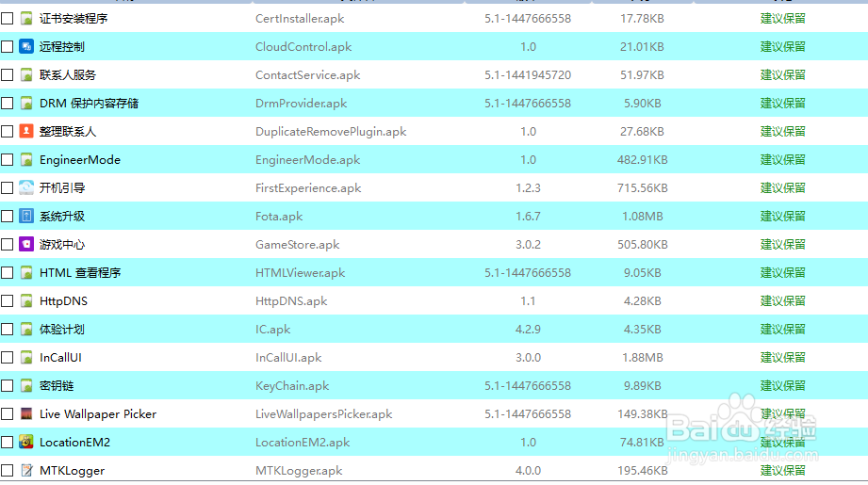Image resolution: width=868 pixels, height=485 pixels.
Task: Click the InCallUI app icon
Action: (x=26, y=357)
